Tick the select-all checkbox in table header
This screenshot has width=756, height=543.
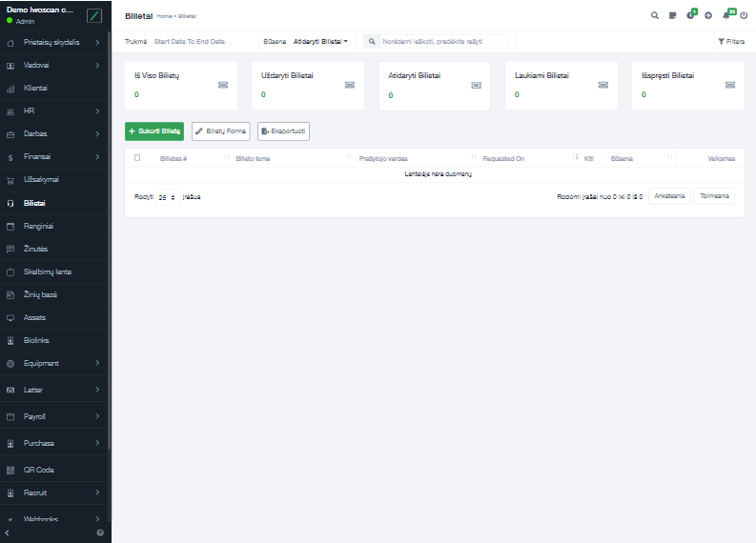point(137,158)
